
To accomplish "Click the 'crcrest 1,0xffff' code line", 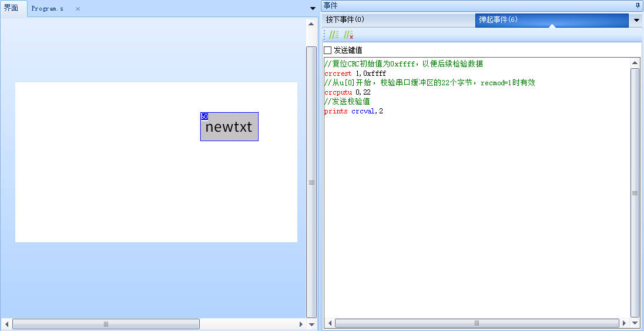I will coord(355,73).
